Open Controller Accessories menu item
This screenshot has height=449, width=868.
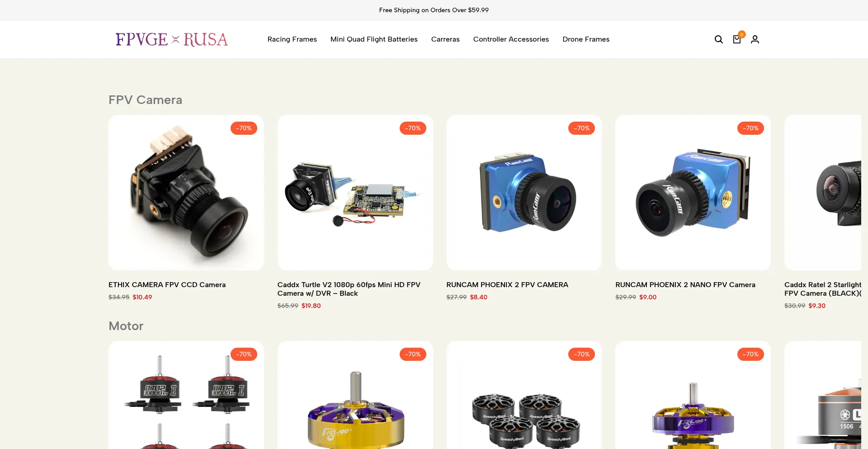click(511, 39)
